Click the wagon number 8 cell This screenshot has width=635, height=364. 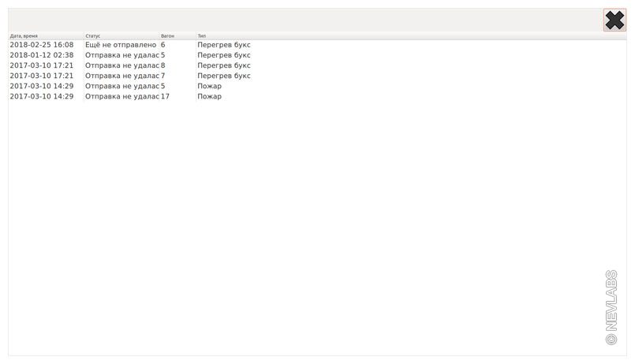pyautogui.click(x=163, y=65)
